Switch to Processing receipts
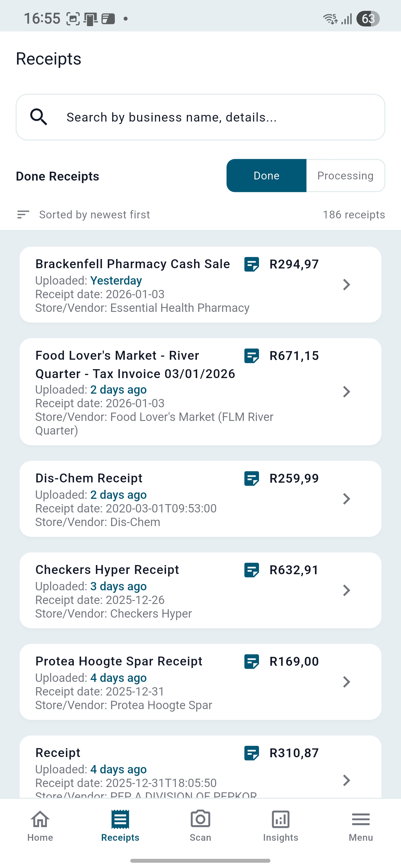This screenshot has width=401, height=868. 345,176
